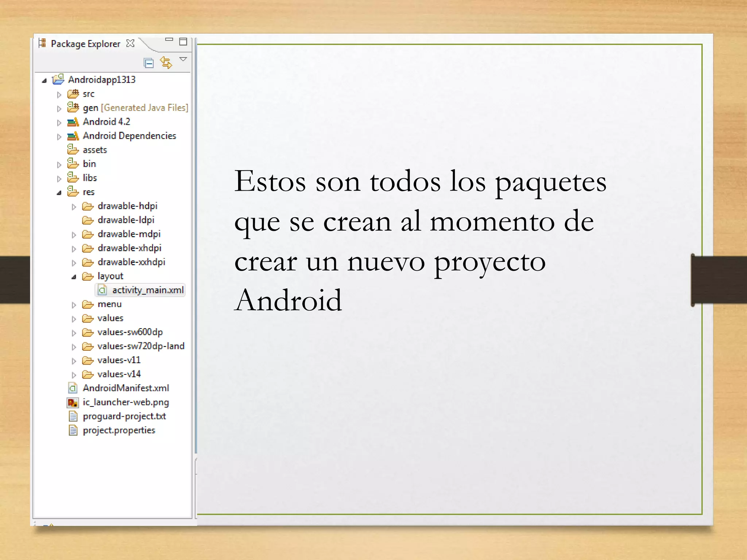Image resolution: width=747 pixels, height=560 pixels.
Task: Click the libs folder icon
Action: click(x=73, y=177)
